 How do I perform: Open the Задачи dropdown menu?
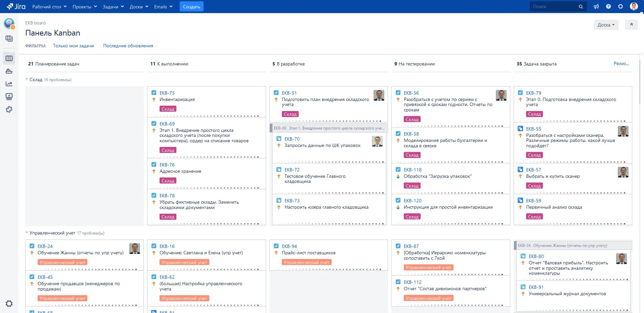[x=113, y=7]
